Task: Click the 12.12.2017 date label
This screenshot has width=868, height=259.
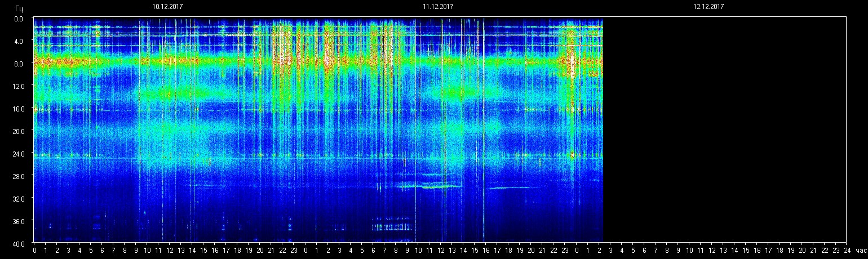Action: [708, 7]
